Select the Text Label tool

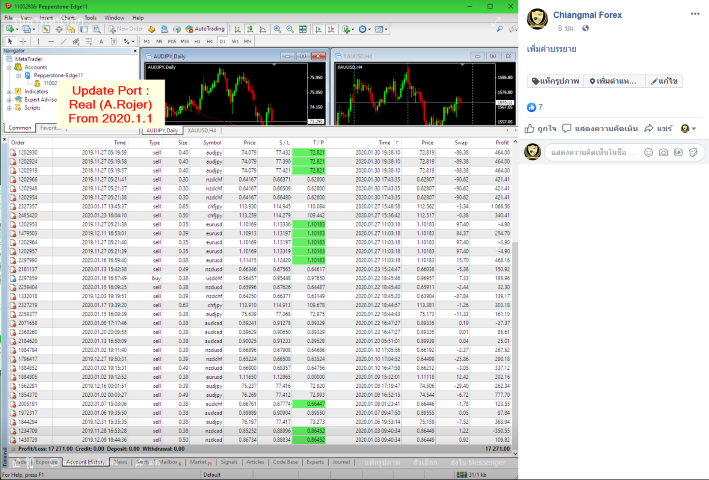pyautogui.click(x=114, y=41)
